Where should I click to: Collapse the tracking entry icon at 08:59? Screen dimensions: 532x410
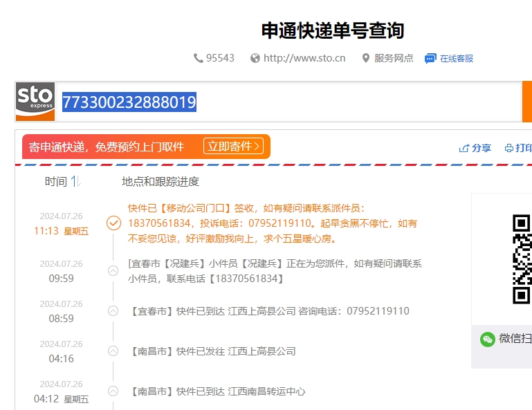pyautogui.click(x=113, y=310)
